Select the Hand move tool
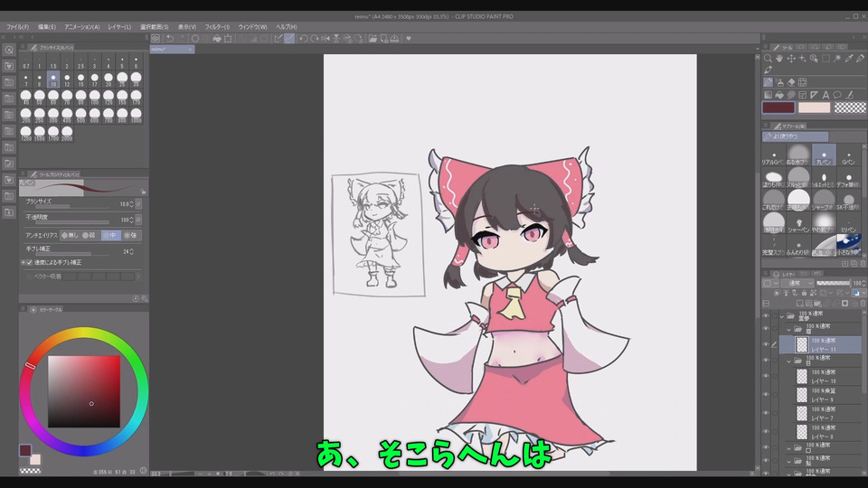This screenshot has width=868, height=488. click(x=779, y=58)
